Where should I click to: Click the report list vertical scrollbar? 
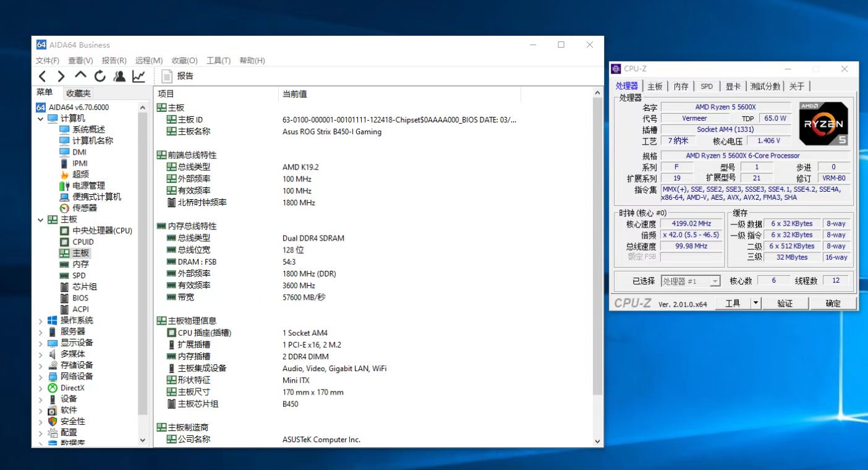coord(597,247)
